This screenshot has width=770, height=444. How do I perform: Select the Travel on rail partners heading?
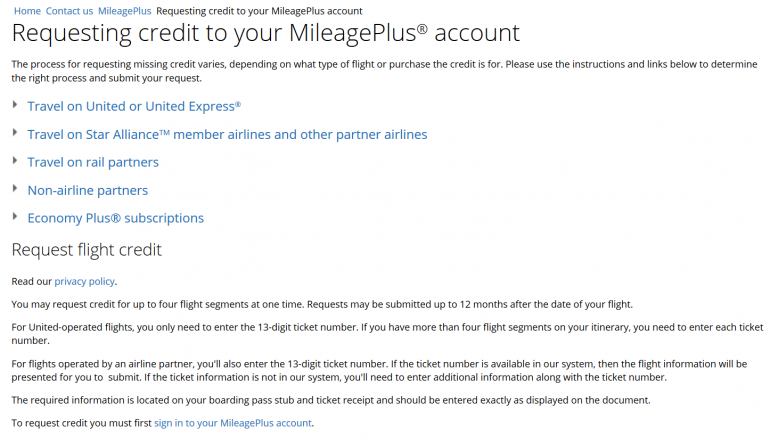(x=93, y=162)
